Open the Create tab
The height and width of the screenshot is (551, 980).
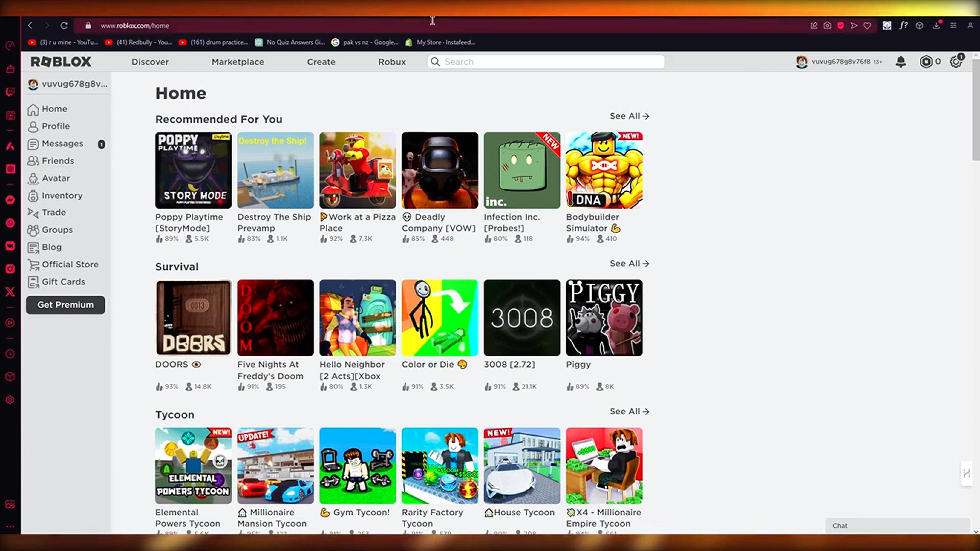tap(321, 62)
